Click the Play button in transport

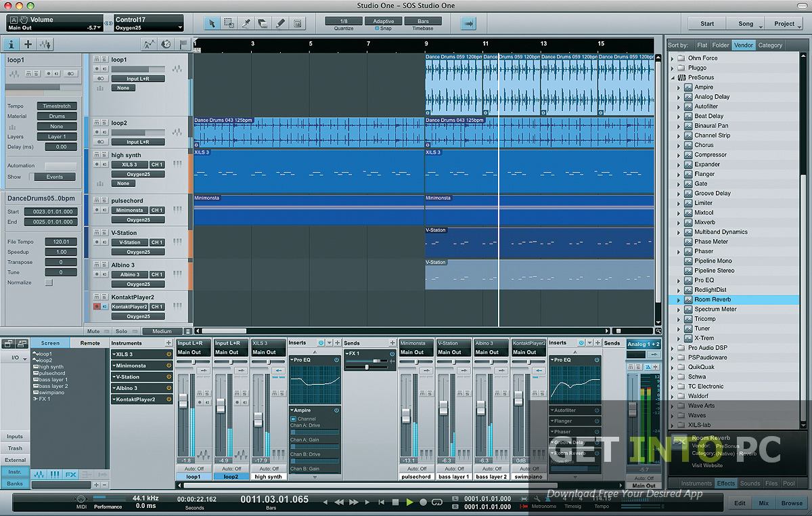tap(409, 502)
